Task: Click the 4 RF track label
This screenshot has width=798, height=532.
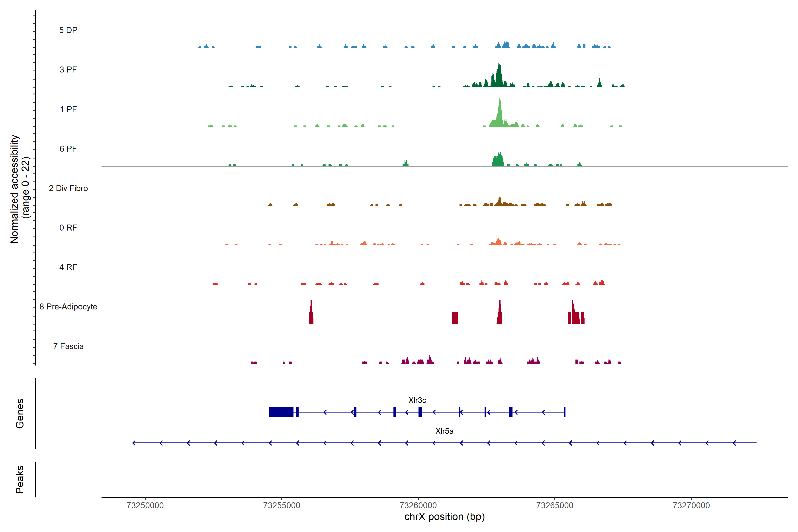Action: [x=68, y=267]
